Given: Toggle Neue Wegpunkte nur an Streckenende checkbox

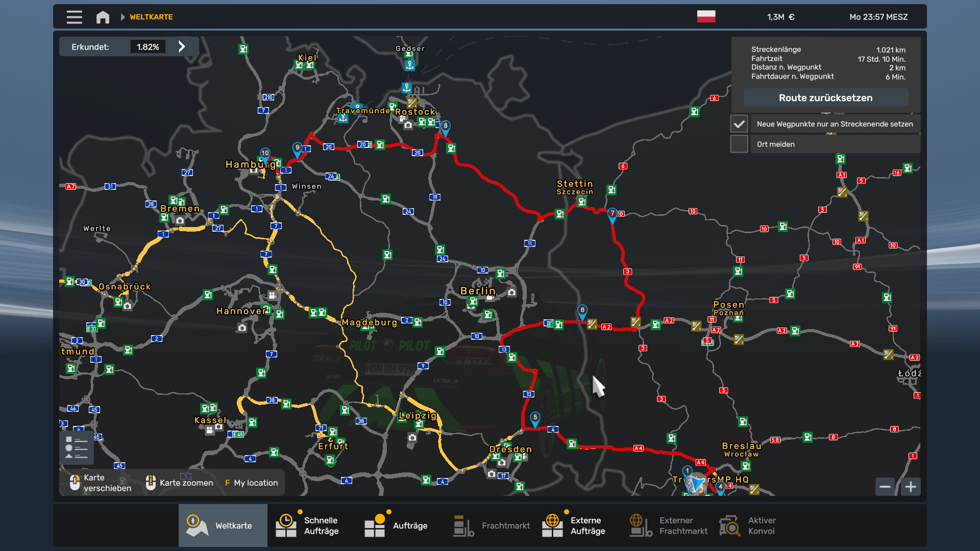Looking at the screenshot, I should click(739, 124).
